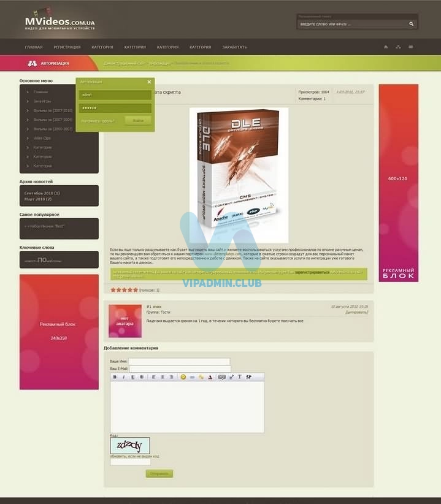Click the АВТОРИЗАЦИЯ tab label
Image resolution: width=441 pixels, height=504 pixels.
(x=55, y=63)
